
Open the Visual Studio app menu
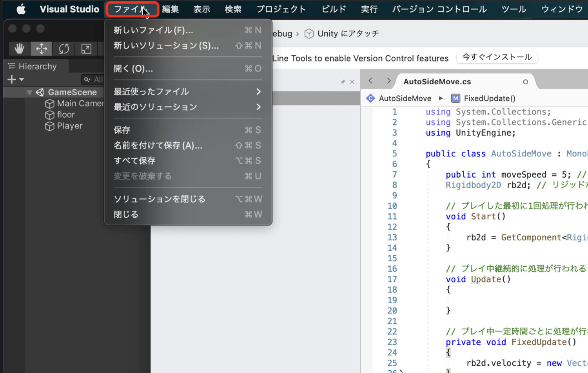69,9
